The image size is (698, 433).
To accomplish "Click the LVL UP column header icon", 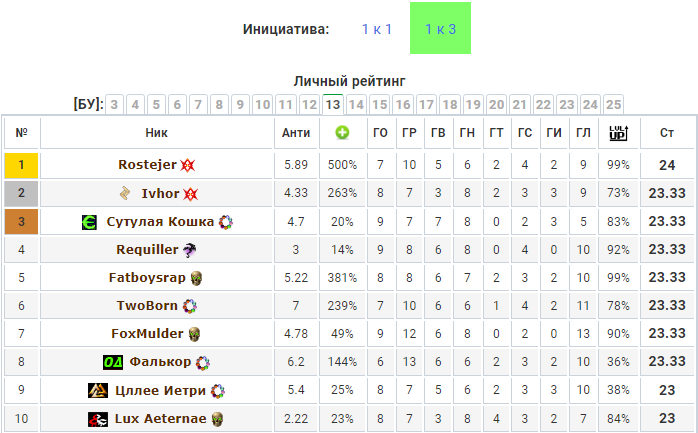I will tap(618, 133).
